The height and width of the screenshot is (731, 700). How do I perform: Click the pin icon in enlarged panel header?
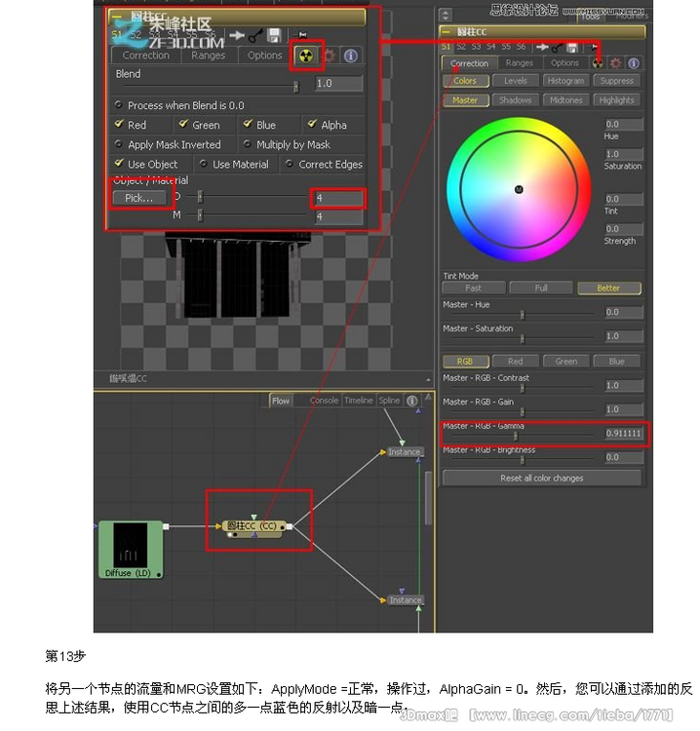coord(302,35)
